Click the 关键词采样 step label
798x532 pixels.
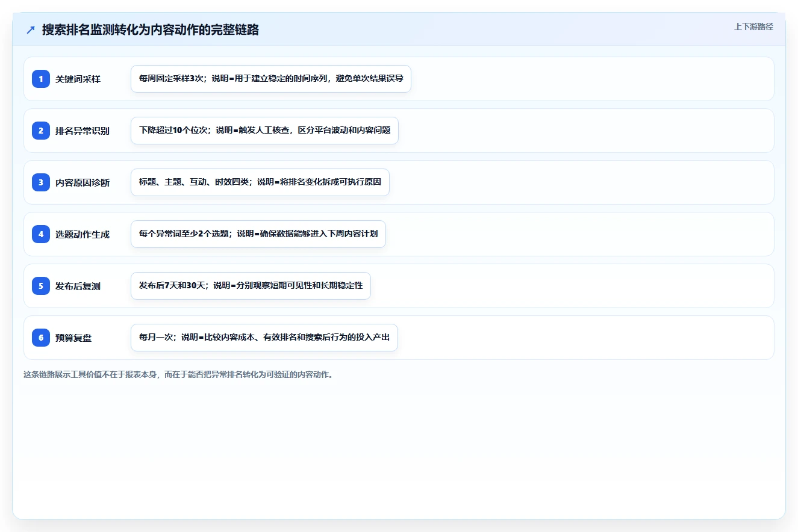[78, 79]
